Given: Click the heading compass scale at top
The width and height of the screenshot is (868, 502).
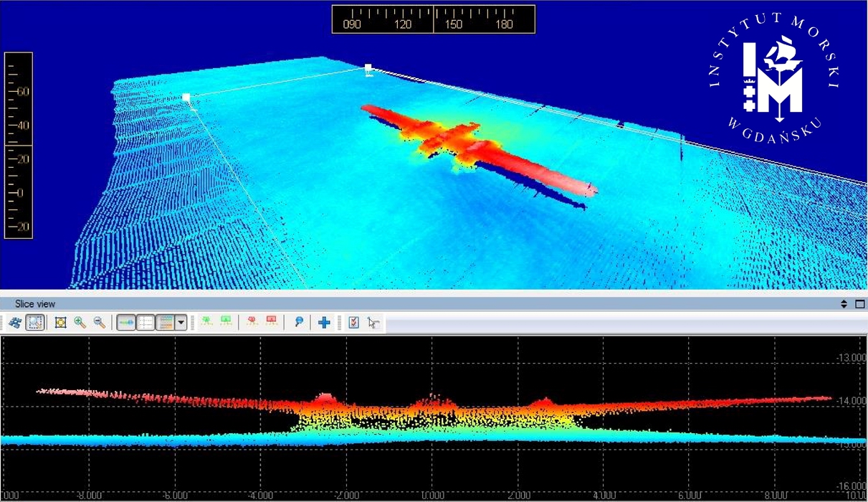Looking at the screenshot, I should click(433, 19).
